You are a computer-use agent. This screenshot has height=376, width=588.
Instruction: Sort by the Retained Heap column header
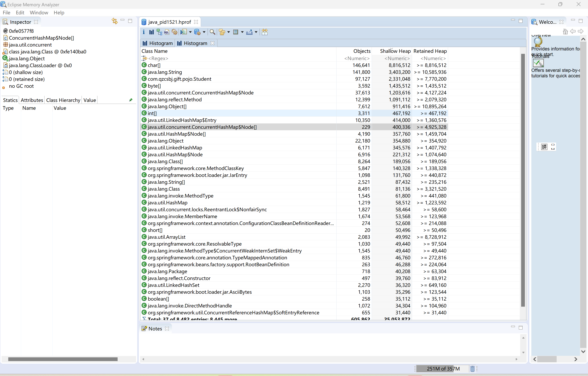click(x=430, y=51)
